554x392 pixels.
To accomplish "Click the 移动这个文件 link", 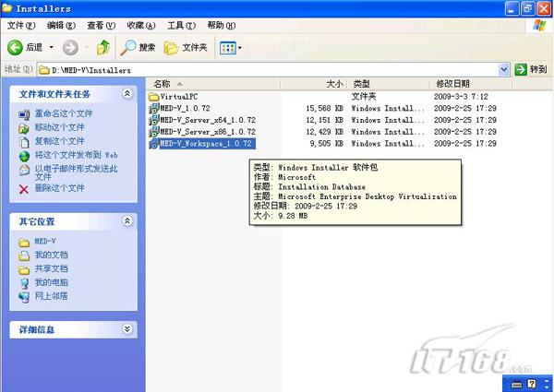I will (x=59, y=127).
